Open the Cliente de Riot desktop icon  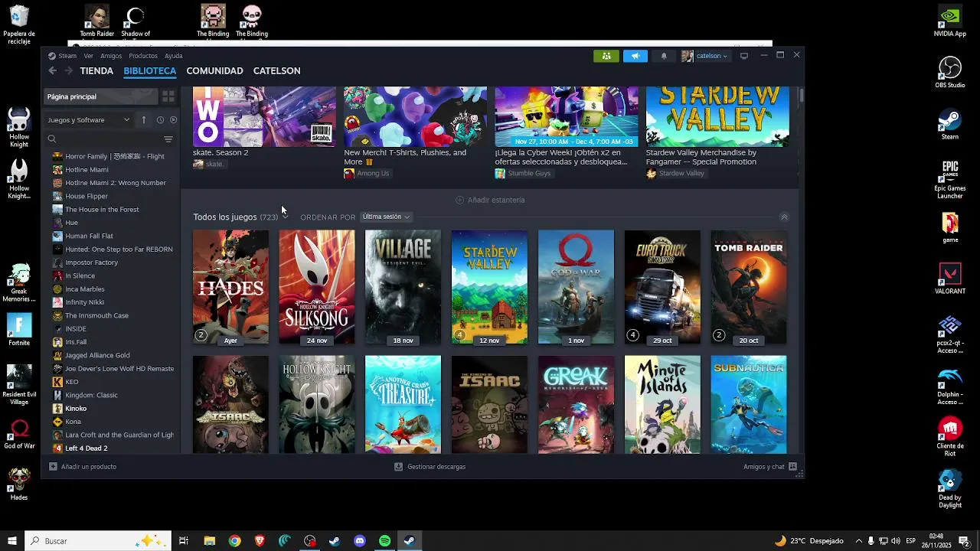(949, 436)
